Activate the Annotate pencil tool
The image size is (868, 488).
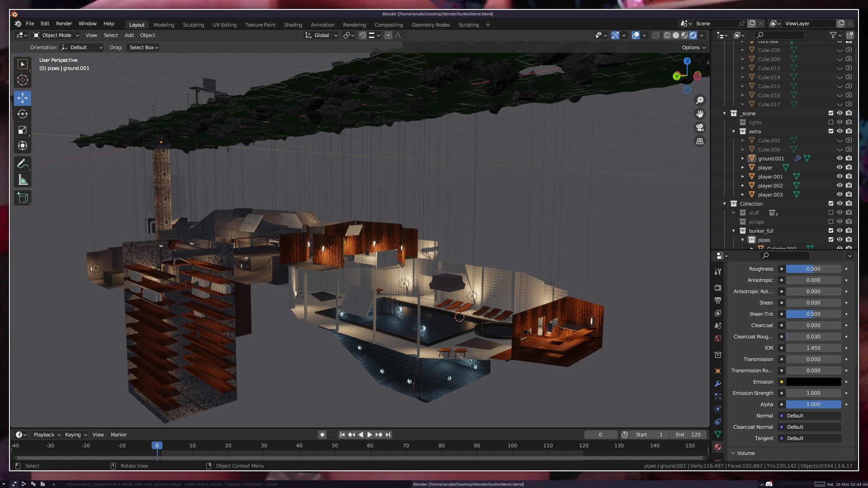(x=23, y=164)
